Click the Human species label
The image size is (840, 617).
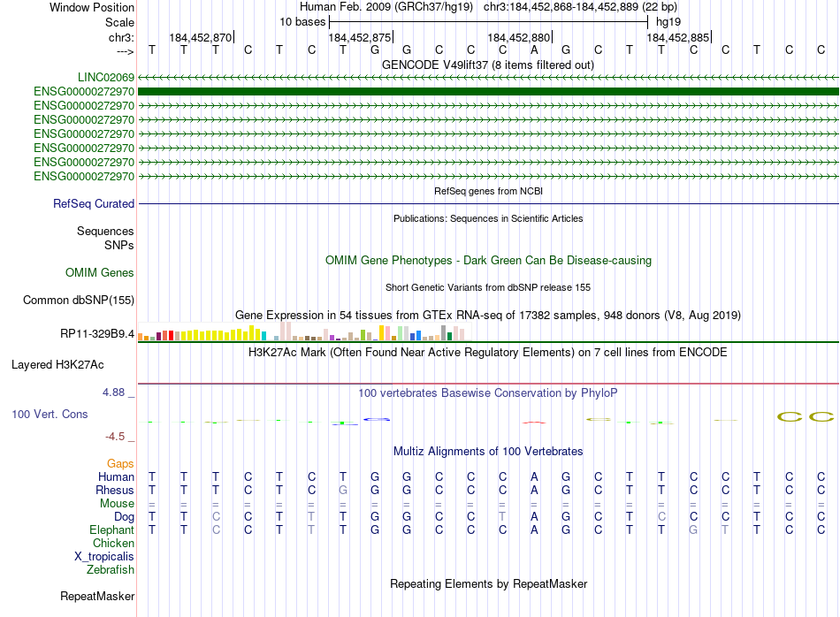(116, 476)
